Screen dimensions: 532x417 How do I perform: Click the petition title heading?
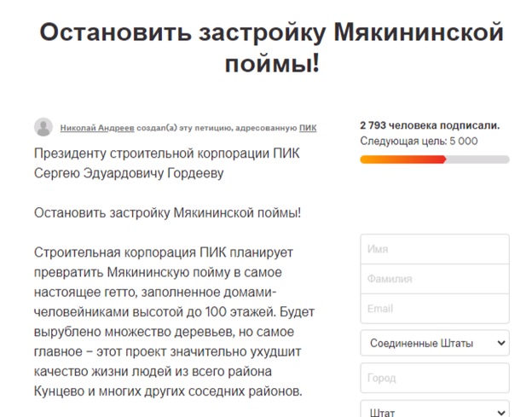point(272,47)
